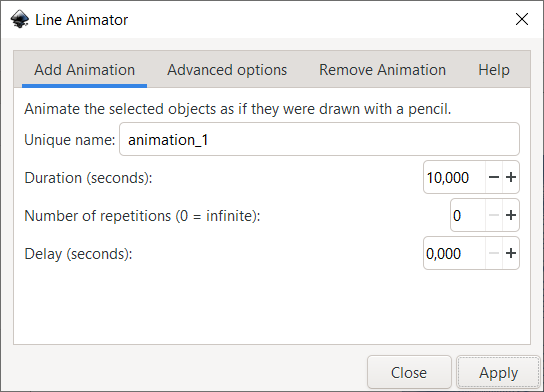Close the Line Animator dialog window
The width and height of the screenshot is (544, 392).
[521, 19]
